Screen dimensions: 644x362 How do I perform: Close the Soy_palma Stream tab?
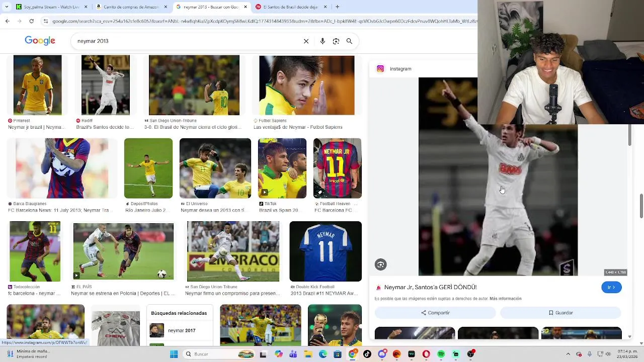pos(86,7)
